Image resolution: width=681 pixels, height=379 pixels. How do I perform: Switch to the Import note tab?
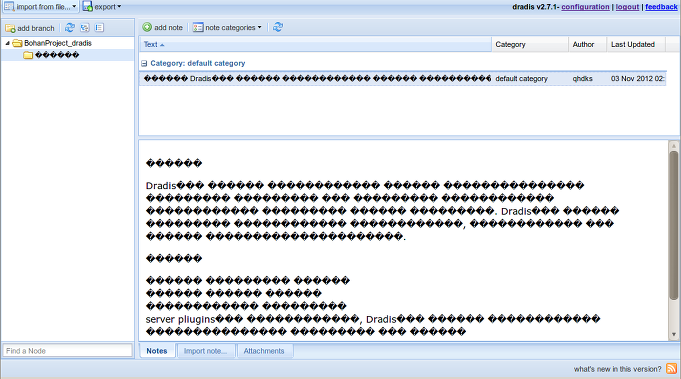(205, 351)
